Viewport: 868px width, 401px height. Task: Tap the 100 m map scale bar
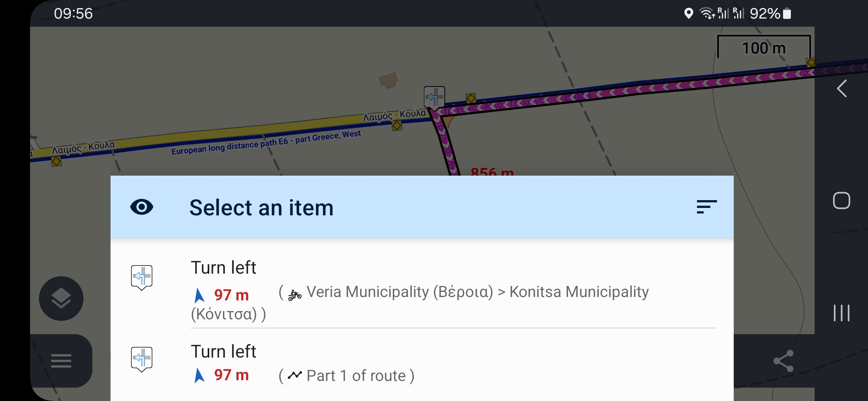click(763, 48)
